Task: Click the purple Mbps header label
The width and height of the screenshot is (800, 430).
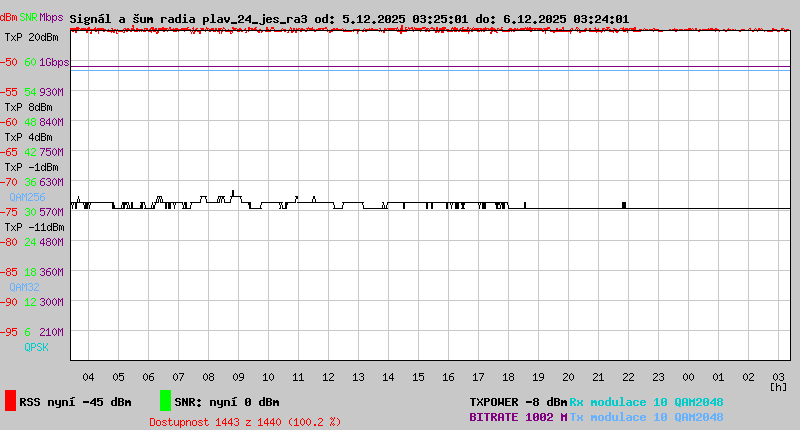Action: tap(51, 17)
